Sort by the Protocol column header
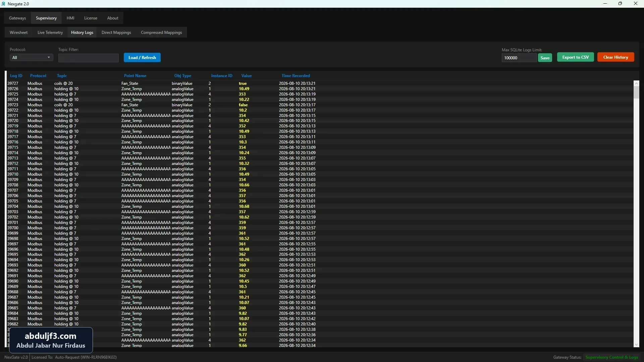The height and width of the screenshot is (362, 644). point(38,76)
